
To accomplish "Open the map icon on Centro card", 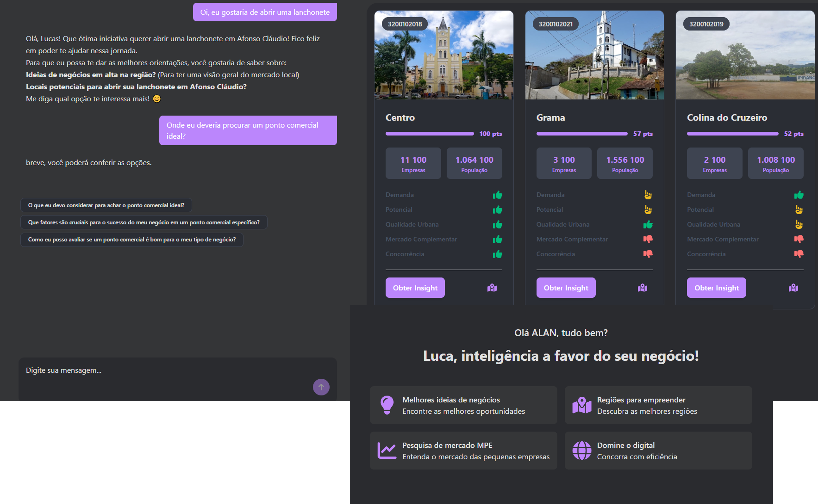I will 492,288.
